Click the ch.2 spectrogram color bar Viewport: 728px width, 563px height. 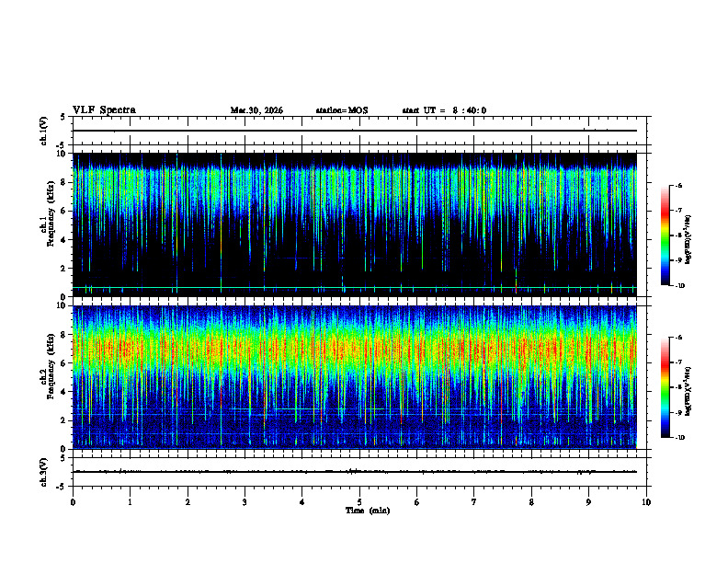665,387
